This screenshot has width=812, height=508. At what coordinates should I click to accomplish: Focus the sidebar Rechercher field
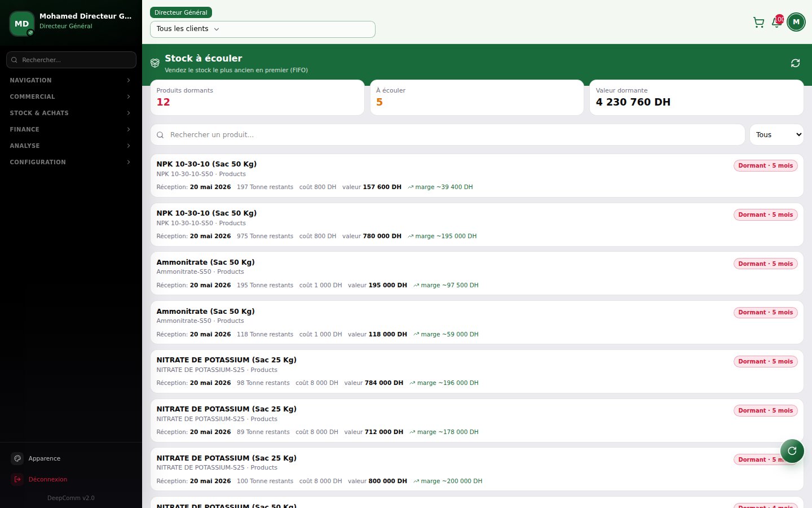click(x=71, y=60)
